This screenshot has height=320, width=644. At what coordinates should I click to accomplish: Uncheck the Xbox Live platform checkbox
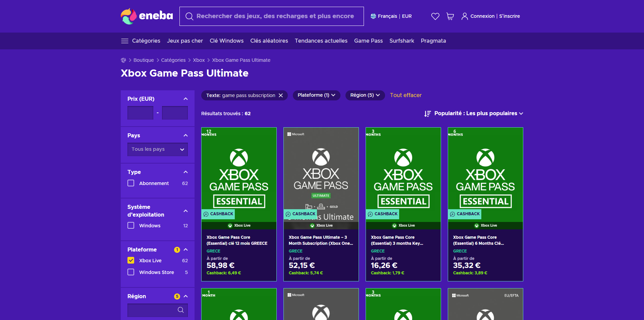(131, 260)
